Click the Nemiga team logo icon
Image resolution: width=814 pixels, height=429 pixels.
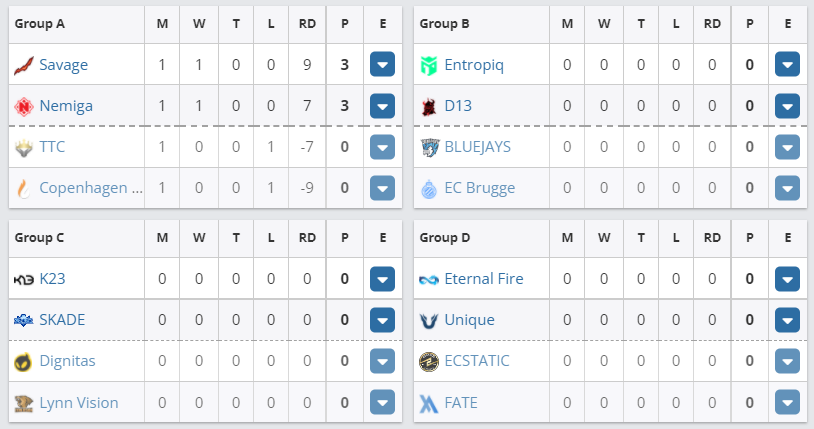coord(24,106)
